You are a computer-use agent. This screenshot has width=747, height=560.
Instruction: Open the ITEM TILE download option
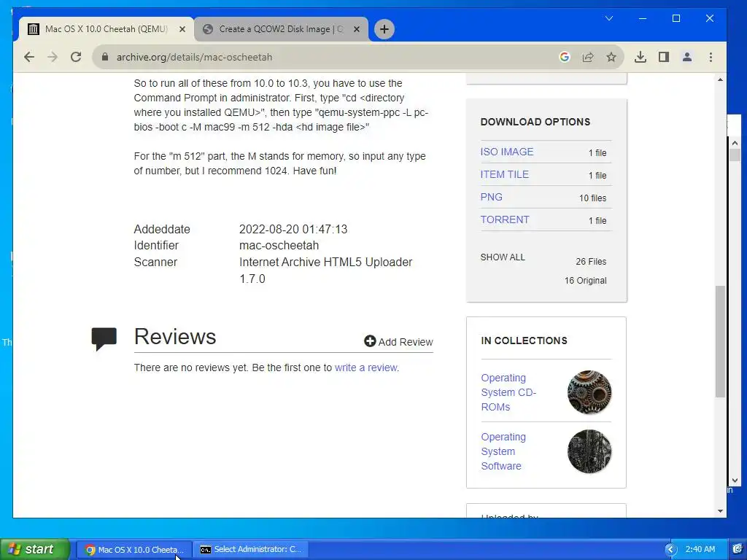pos(505,174)
